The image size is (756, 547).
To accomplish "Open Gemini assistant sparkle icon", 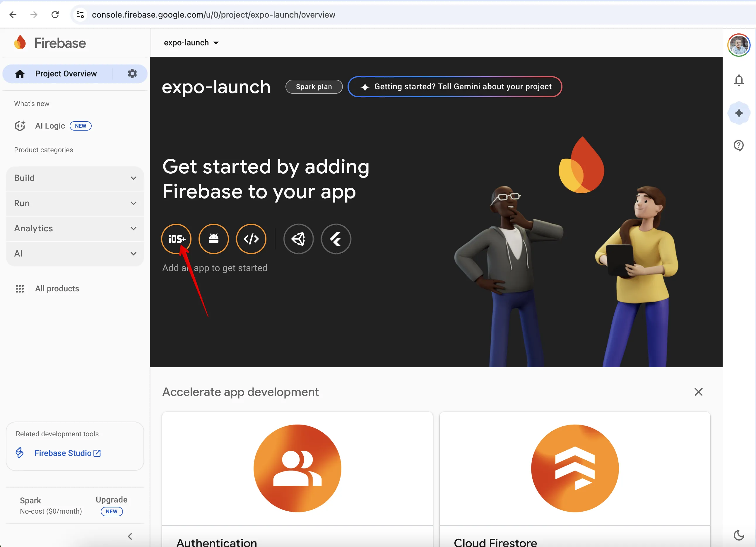I will tap(739, 113).
